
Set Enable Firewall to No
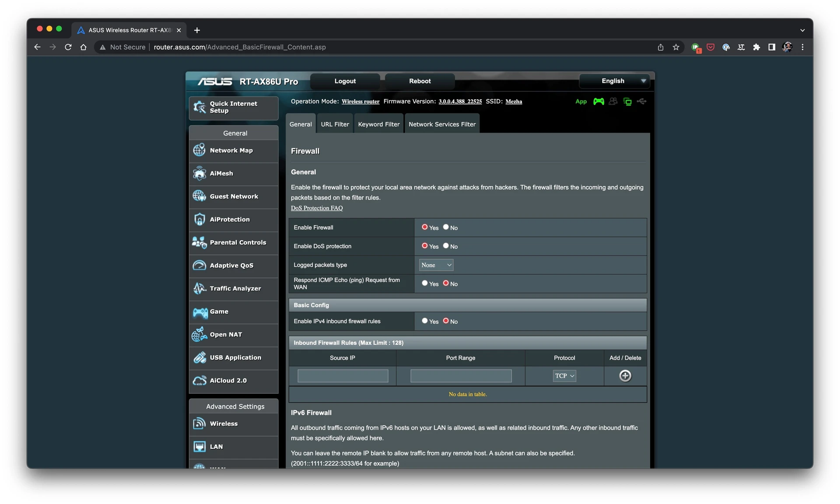[446, 227]
